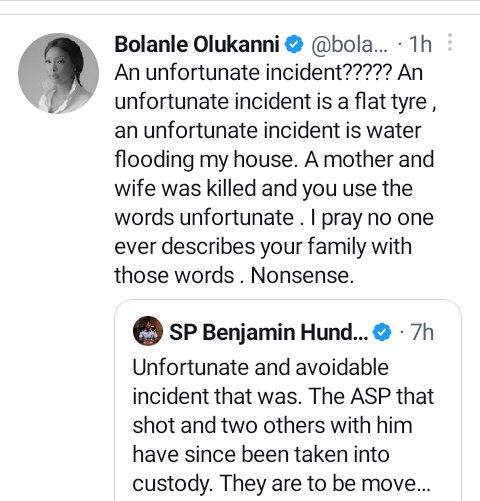Image resolution: width=480 pixels, height=501 pixels.
Task: Click the 1h tweet timestamp
Action: pos(420,44)
